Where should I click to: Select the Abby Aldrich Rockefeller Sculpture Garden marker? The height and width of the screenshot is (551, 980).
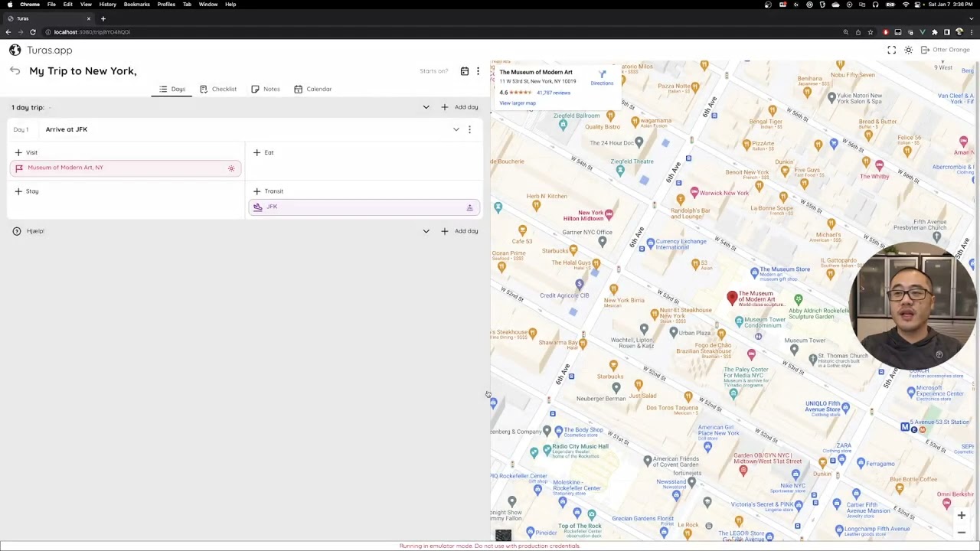798,300
